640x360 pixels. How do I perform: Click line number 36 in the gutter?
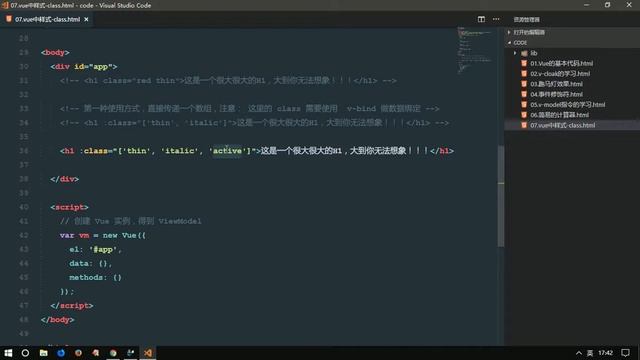(x=24, y=151)
